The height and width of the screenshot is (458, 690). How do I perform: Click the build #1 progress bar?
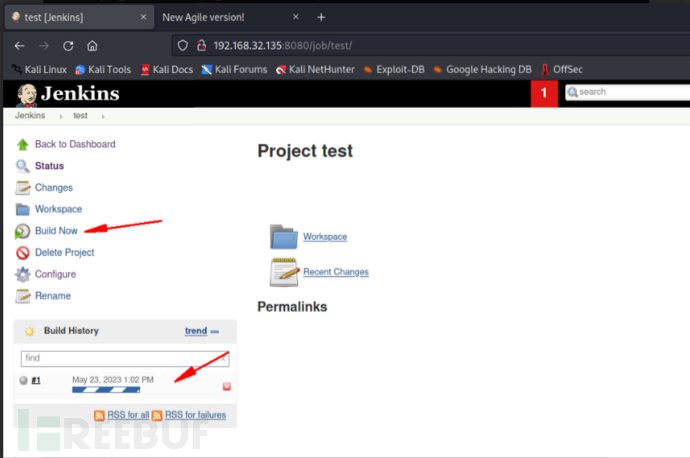(x=106, y=390)
